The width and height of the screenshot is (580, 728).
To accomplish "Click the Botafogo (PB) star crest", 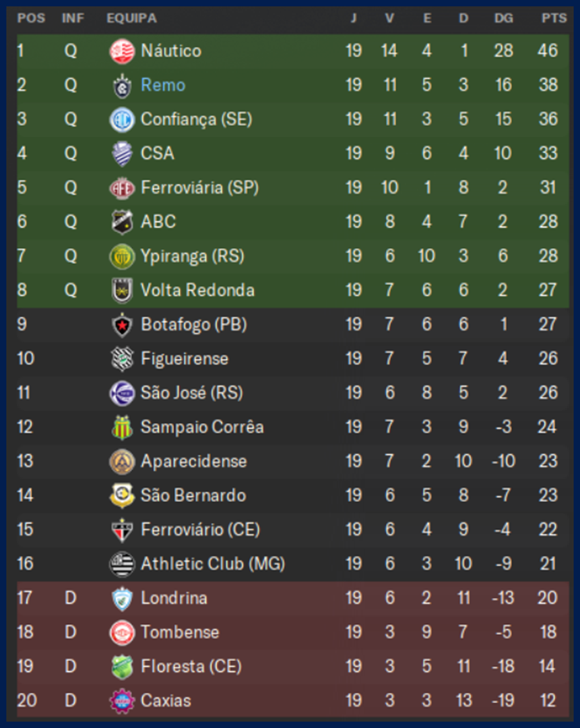I will [122, 325].
